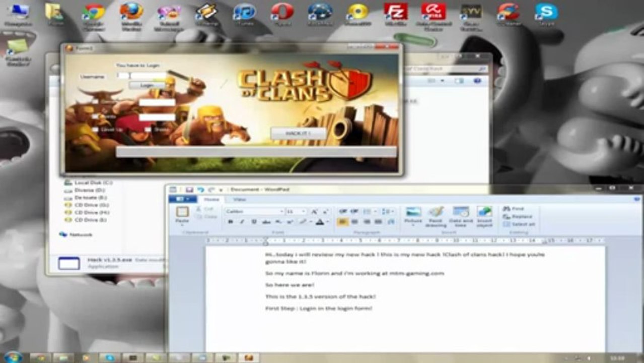Insert a Picture in WordPad
Viewport: 644px width, 363px height.
413,216
